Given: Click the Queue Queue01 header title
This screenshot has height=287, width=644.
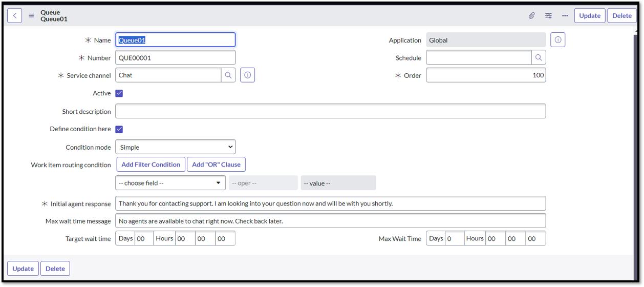Looking at the screenshot, I should [54, 15].
